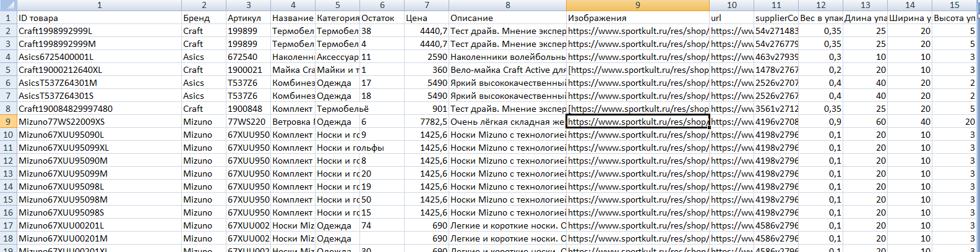Select the highlighted row 9 header

(8, 122)
